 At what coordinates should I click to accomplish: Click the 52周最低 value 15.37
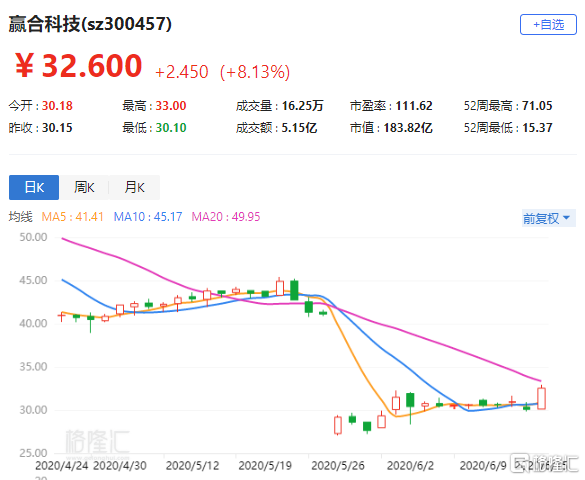[537, 128]
